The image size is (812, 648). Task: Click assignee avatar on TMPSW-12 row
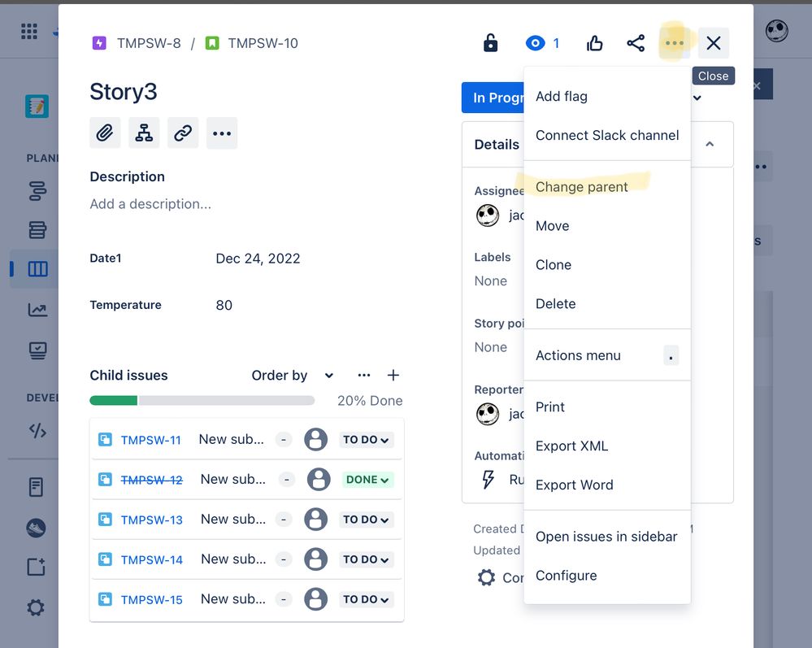point(319,480)
